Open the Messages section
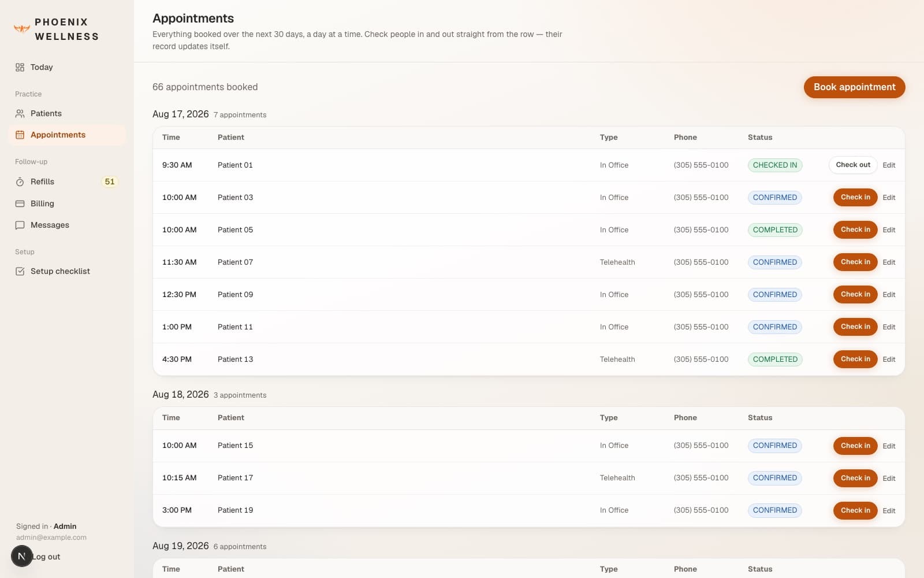924x578 pixels. (67, 225)
